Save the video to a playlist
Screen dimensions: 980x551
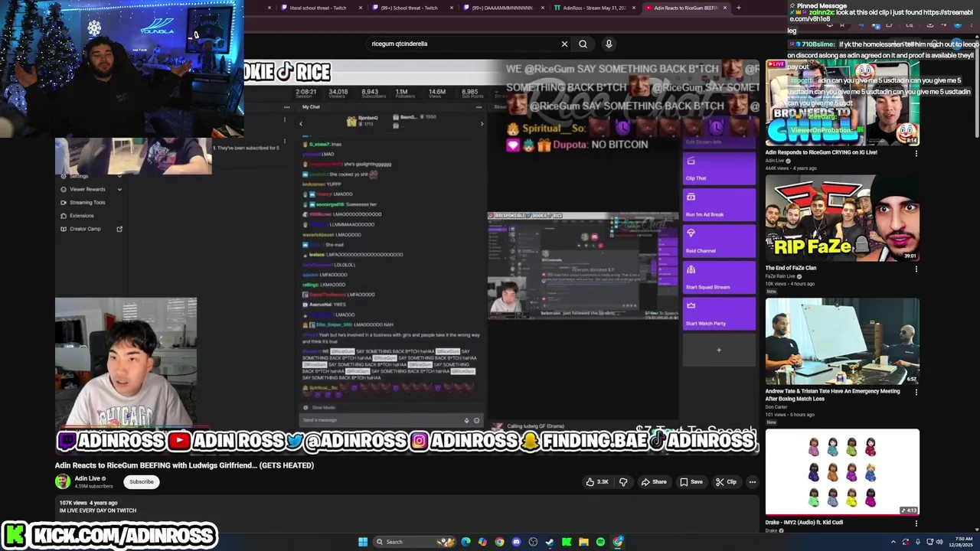tap(691, 482)
